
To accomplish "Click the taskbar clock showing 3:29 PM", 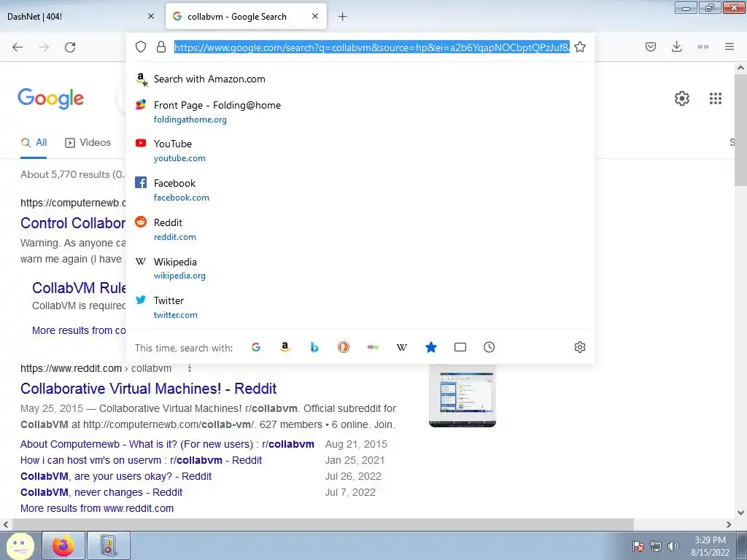I will [x=710, y=546].
